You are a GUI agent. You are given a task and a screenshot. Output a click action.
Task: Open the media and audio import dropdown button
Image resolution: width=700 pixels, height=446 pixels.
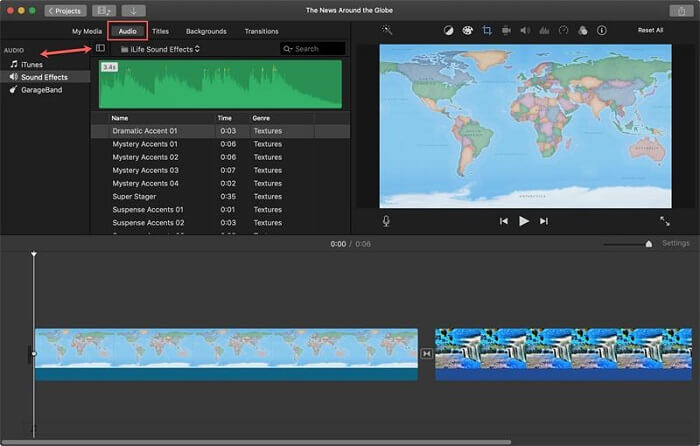click(x=104, y=11)
